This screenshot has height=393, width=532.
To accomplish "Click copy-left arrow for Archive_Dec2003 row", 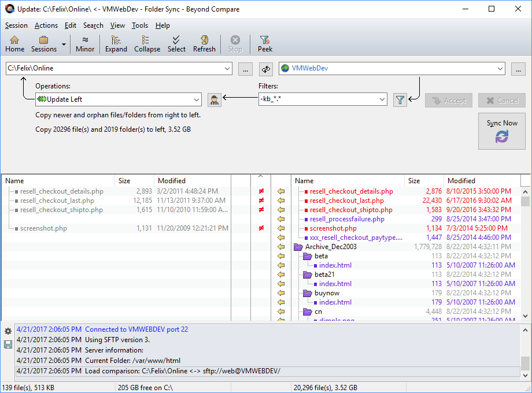I will click(281, 247).
